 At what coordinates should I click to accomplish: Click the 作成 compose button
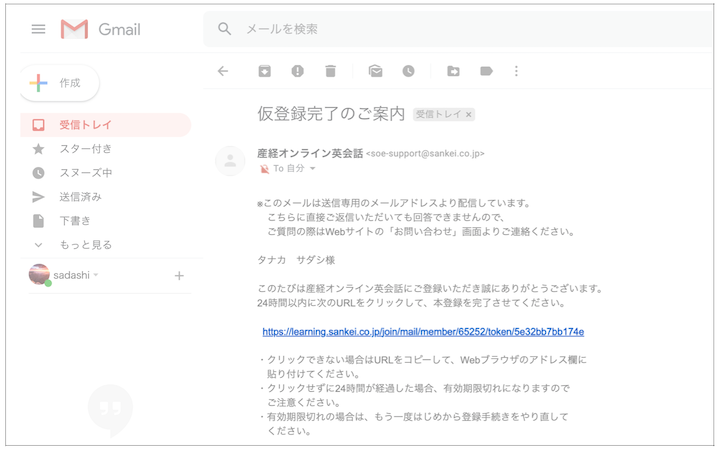[x=60, y=83]
